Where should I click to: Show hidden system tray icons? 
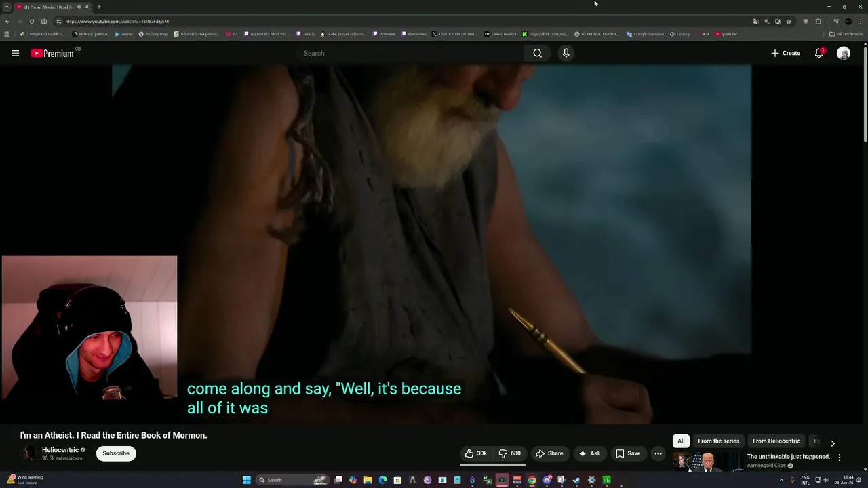tap(781, 480)
